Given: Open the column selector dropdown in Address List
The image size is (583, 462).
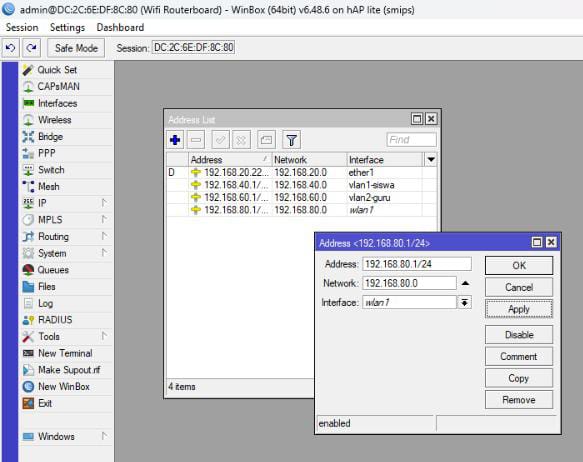Looking at the screenshot, I should 431,160.
